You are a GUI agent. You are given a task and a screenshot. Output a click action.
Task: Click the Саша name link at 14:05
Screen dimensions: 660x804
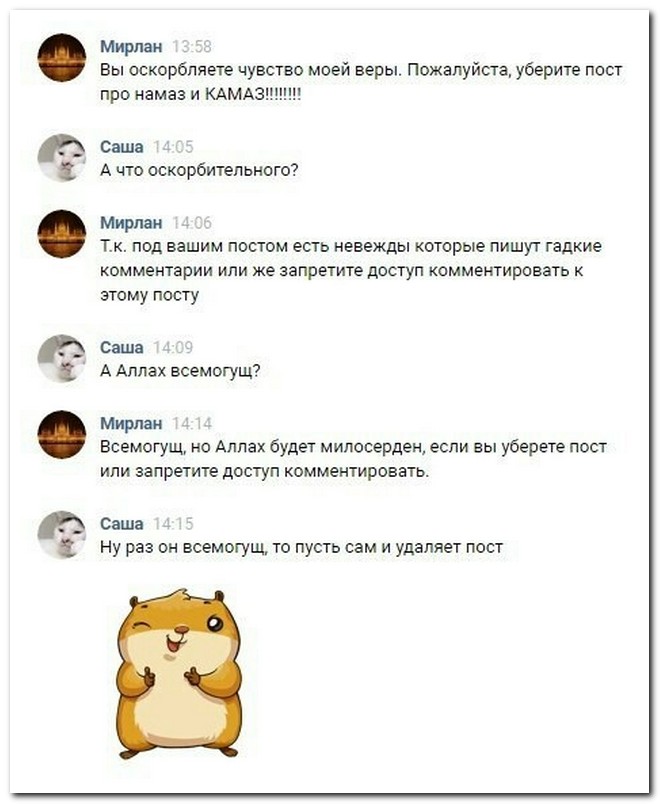pyautogui.click(x=122, y=147)
